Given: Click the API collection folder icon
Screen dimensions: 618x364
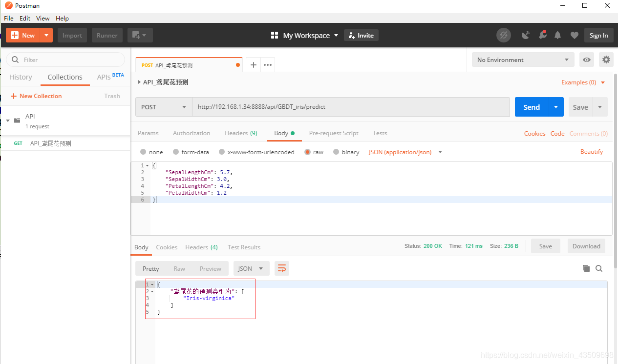Looking at the screenshot, I should 17,121.
